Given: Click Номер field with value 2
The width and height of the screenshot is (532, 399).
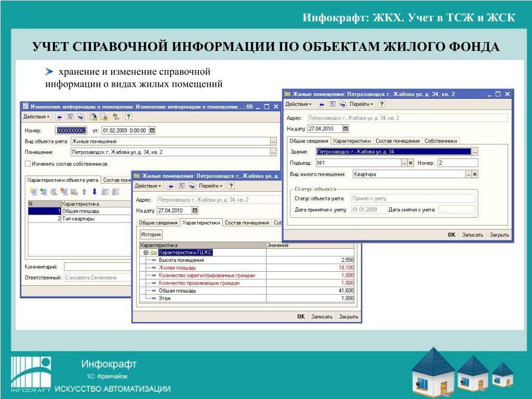Looking at the screenshot, I should point(458,163).
